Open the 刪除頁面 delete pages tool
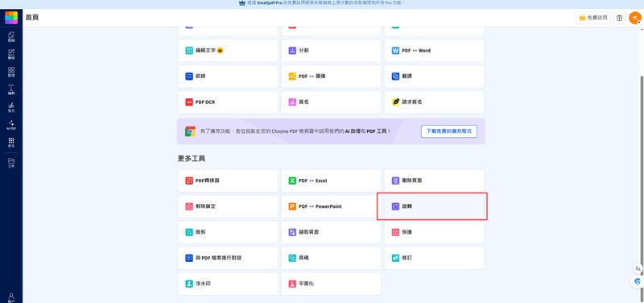Viewport: 644px width, 303px height. tap(434, 181)
